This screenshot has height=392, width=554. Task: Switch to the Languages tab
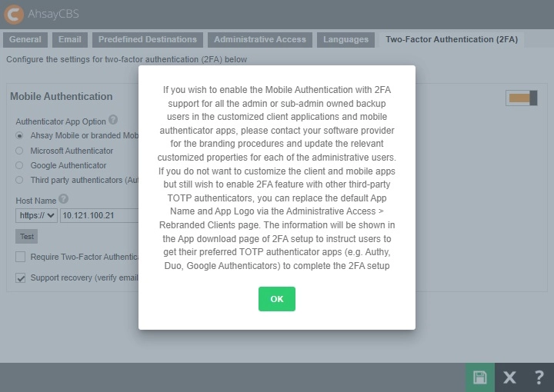346,39
